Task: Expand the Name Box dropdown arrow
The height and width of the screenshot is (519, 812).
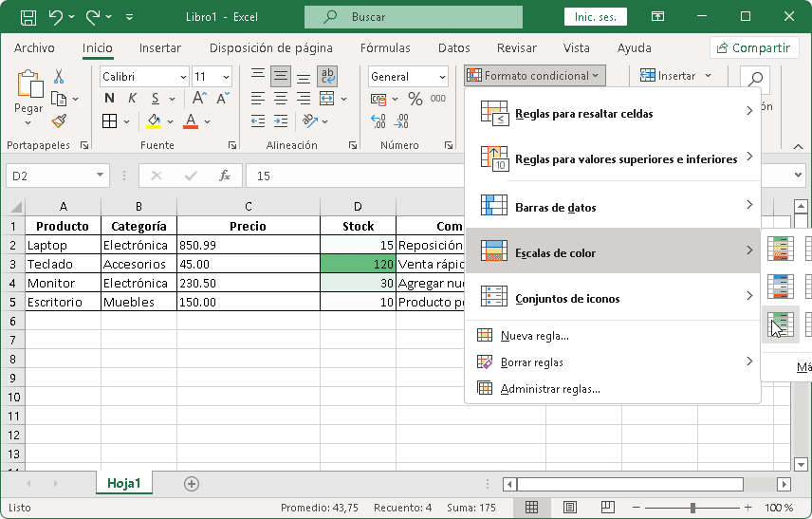Action: 101,176
